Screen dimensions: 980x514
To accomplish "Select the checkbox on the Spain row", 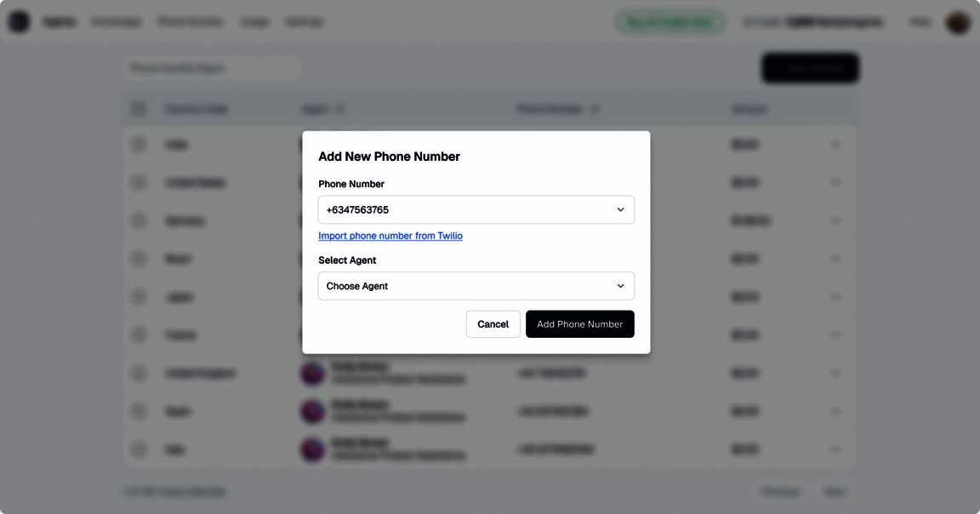I will click(139, 411).
